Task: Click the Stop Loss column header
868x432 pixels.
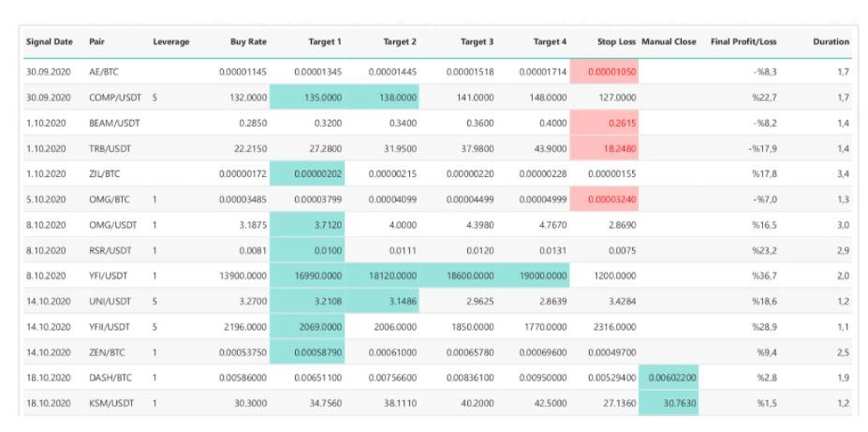Action: pos(616,42)
